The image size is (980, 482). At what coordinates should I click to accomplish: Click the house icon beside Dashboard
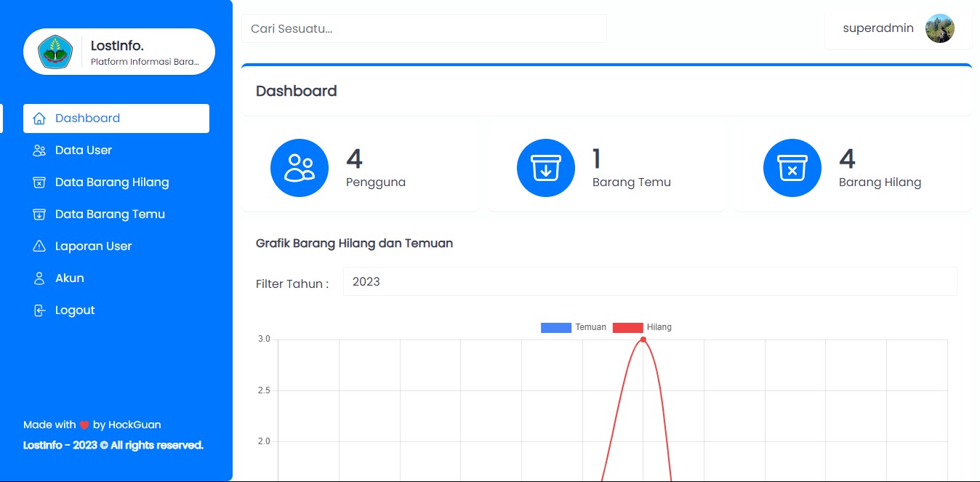pyautogui.click(x=39, y=119)
